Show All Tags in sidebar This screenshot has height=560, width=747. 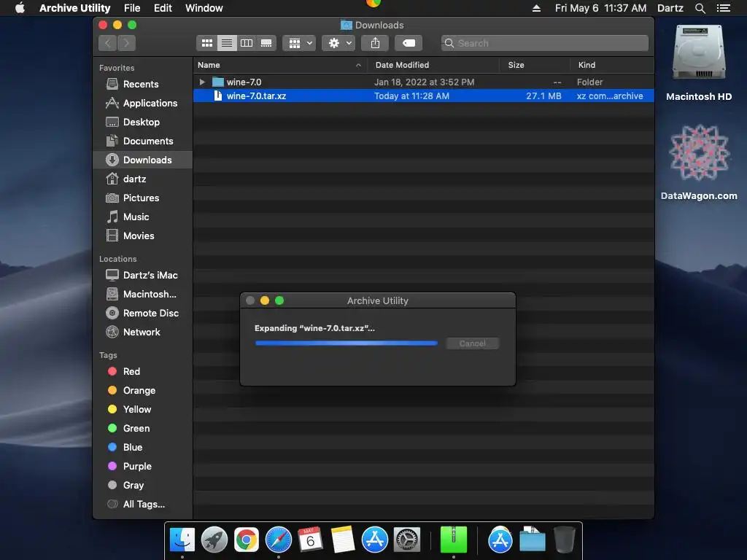(144, 505)
